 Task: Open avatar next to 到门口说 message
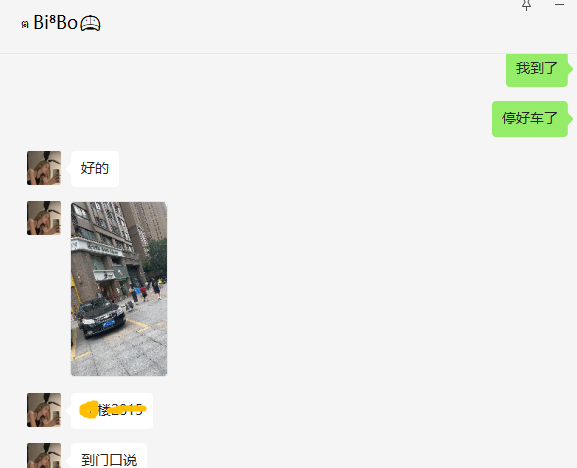(44, 455)
